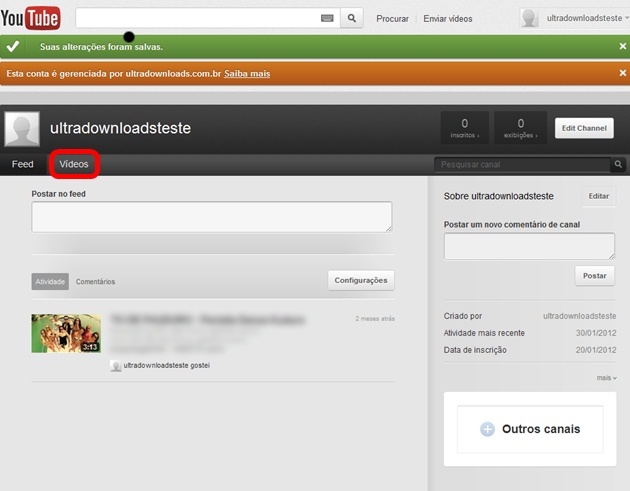Dismiss the green saved-changes notification
The width and height of the screenshot is (630, 491).
point(622,47)
